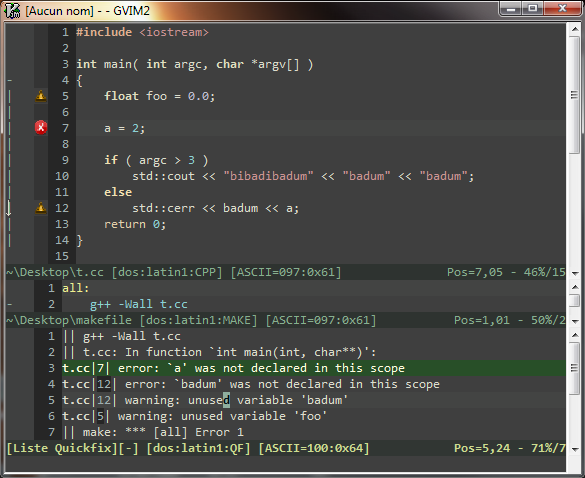Click on the line 'a = 2;' in source
585x478 pixels.
tap(125, 128)
